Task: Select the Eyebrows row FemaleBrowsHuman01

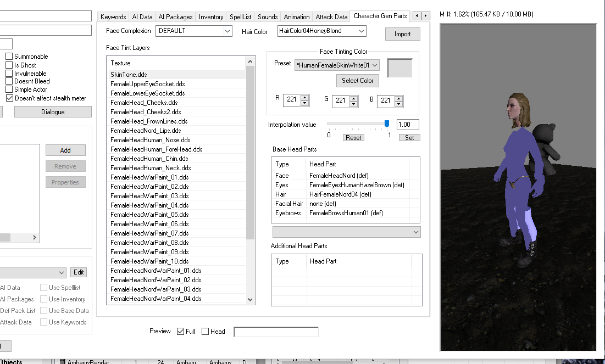Action: click(x=345, y=213)
